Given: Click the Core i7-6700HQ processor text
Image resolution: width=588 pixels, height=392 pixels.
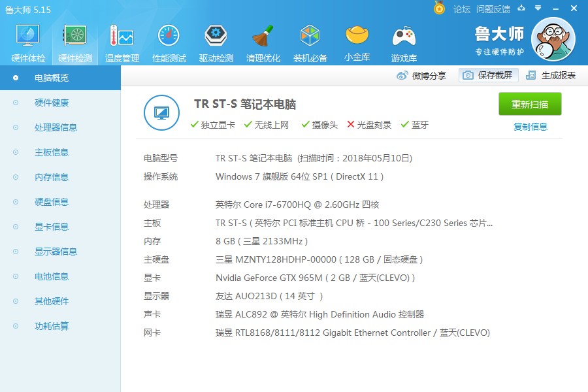Looking at the screenshot, I should coord(297,204).
